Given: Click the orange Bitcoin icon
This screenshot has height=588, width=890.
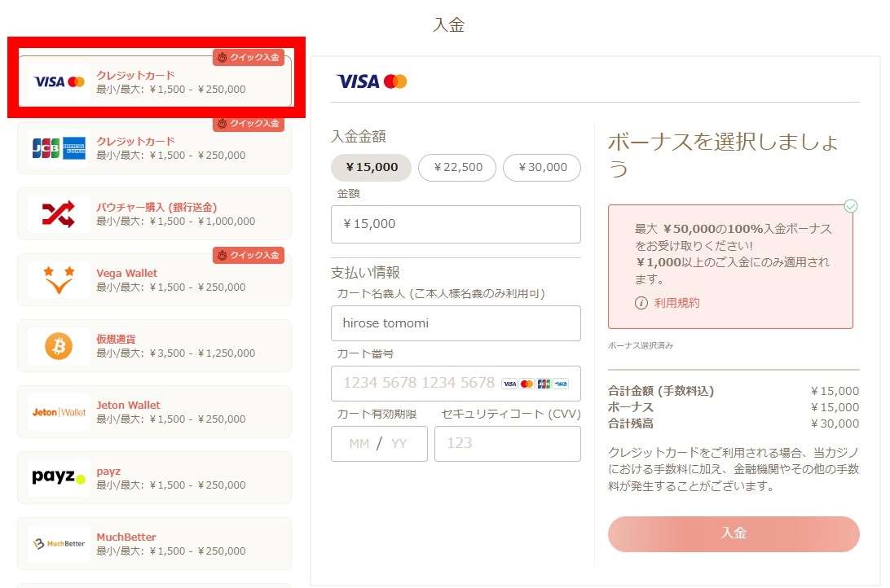Looking at the screenshot, I should point(59,346).
